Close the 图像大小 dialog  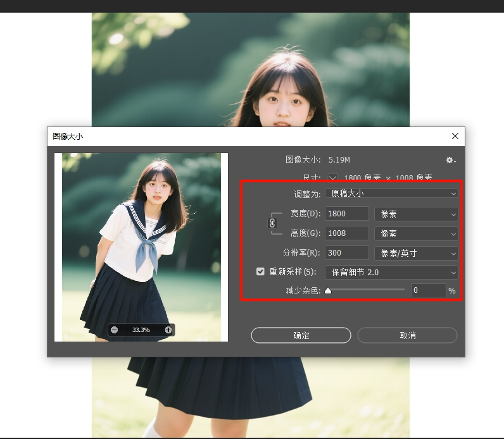tap(455, 136)
